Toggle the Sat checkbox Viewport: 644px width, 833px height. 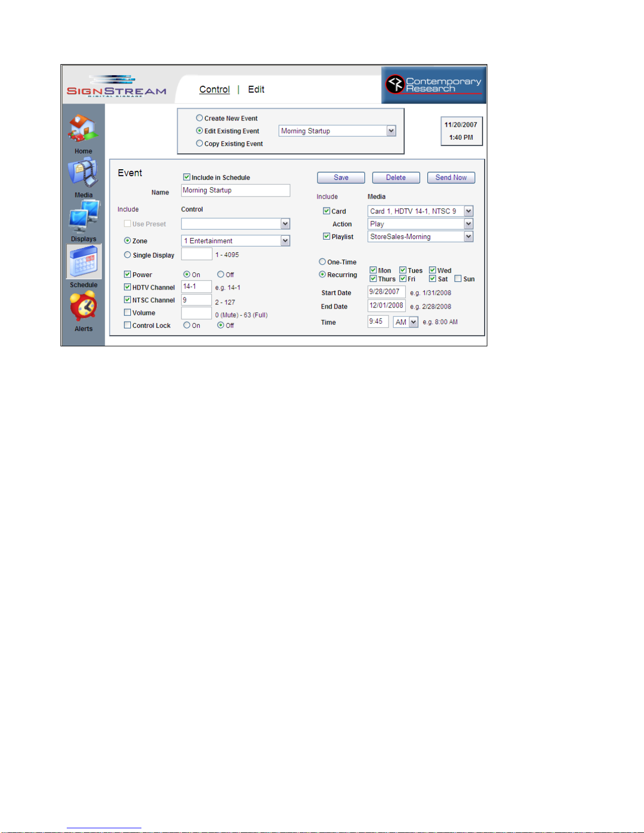point(433,279)
